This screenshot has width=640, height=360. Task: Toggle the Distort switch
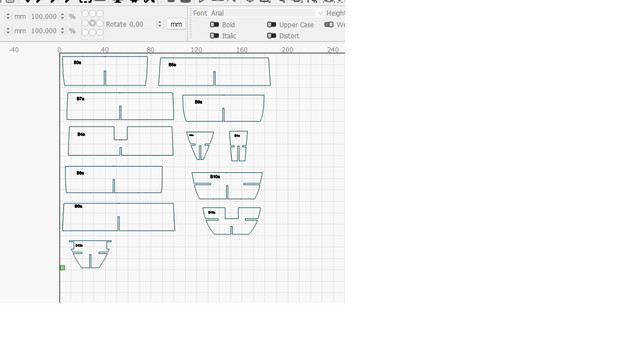tap(271, 36)
